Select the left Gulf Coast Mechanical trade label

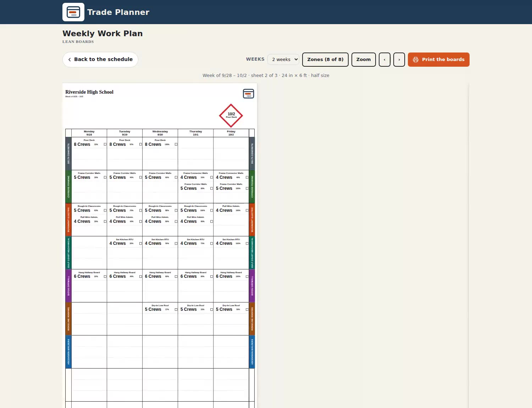(68, 253)
